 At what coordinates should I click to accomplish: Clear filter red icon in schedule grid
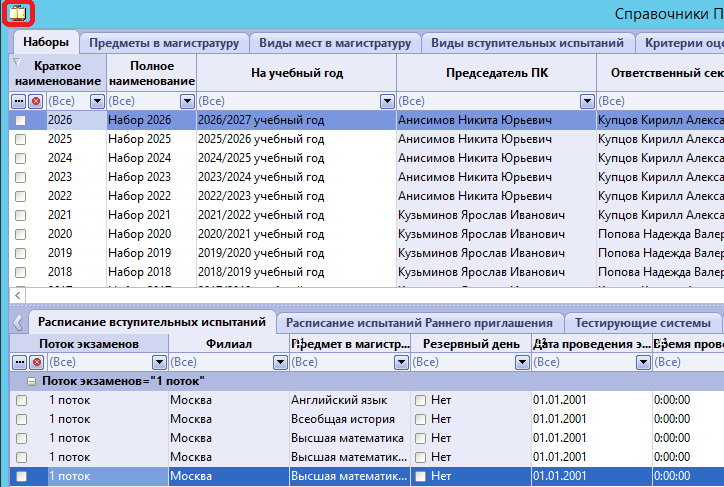36,362
